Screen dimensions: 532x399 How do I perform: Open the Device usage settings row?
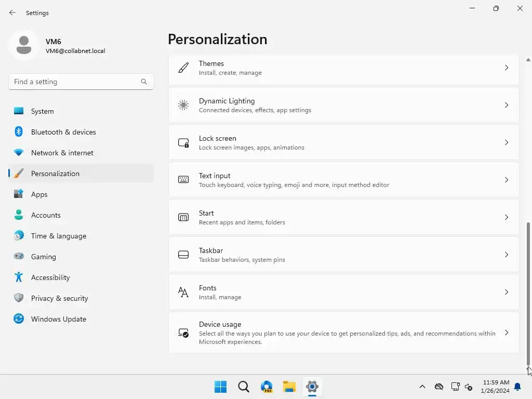click(x=344, y=332)
